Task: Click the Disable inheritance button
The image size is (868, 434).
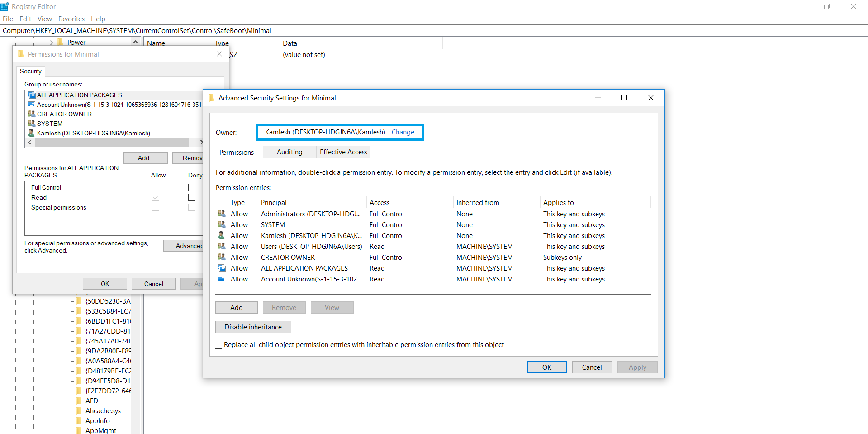Action: [x=253, y=327]
